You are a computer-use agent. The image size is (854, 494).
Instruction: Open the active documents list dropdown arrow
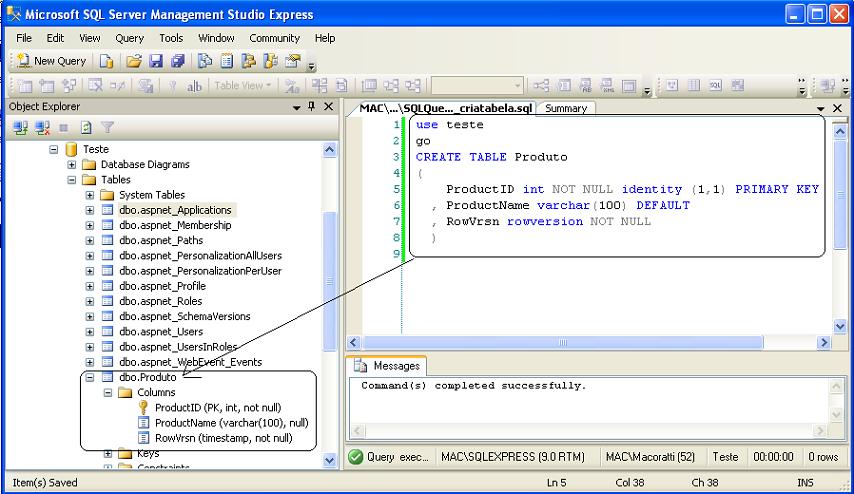(821, 109)
